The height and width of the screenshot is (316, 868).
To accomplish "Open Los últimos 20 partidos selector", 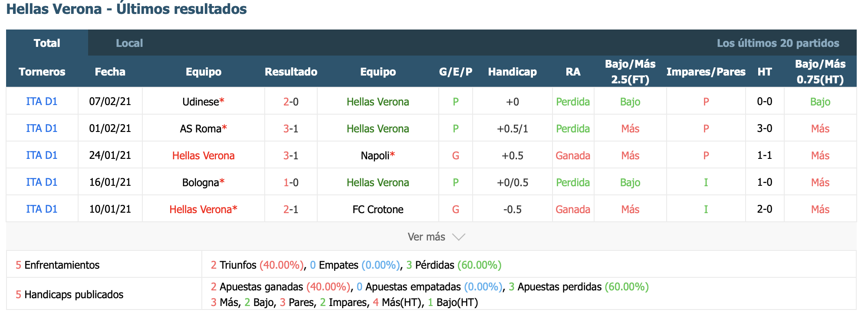I will 778,43.
